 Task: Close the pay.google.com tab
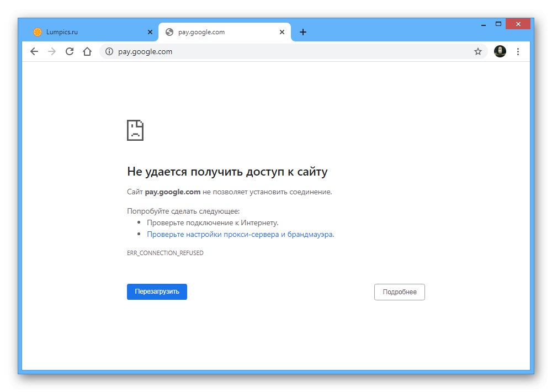point(282,32)
